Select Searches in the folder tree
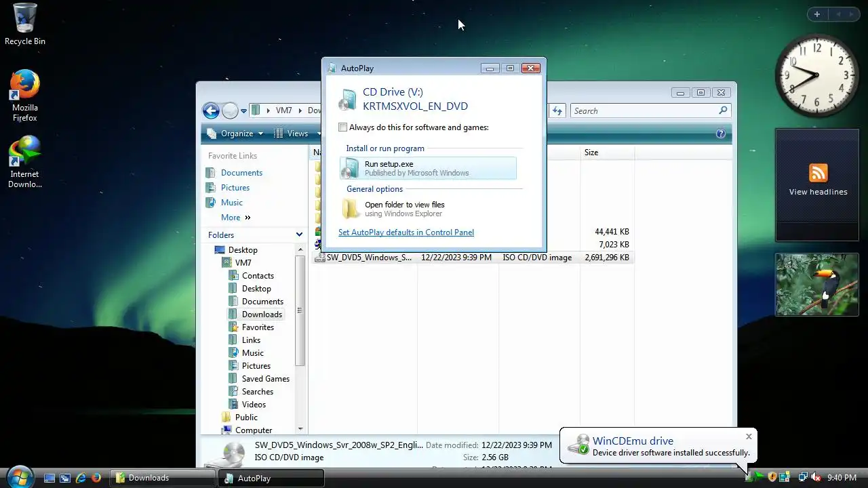 click(x=251, y=392)
